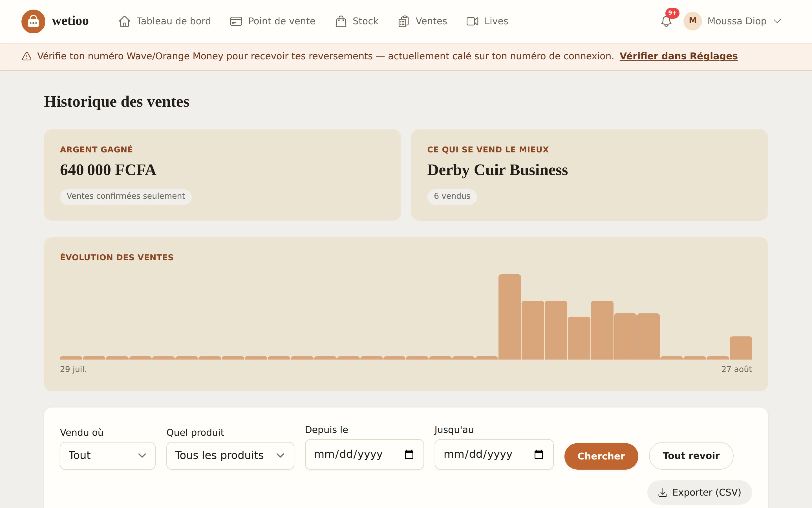Open the Vendu où dropdown
Viewport: 812px width, 508px height.
coord(108,456)
